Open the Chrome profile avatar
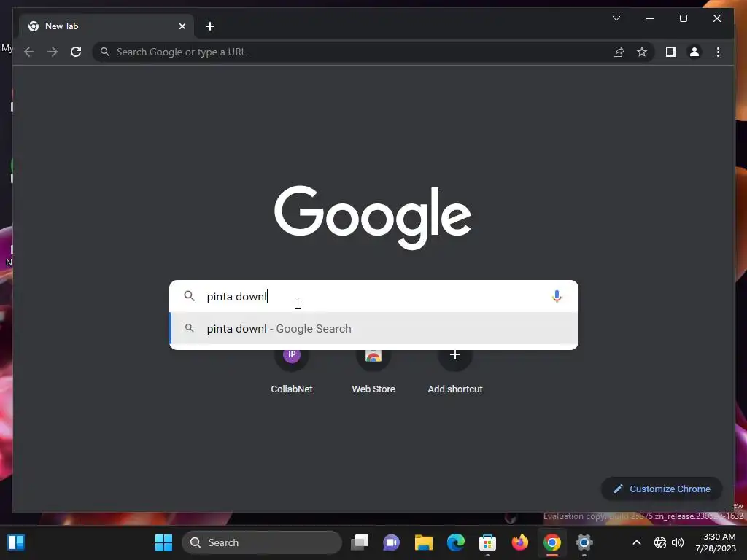The height and width of the screenshot is (560, 747). pos(694,52)
